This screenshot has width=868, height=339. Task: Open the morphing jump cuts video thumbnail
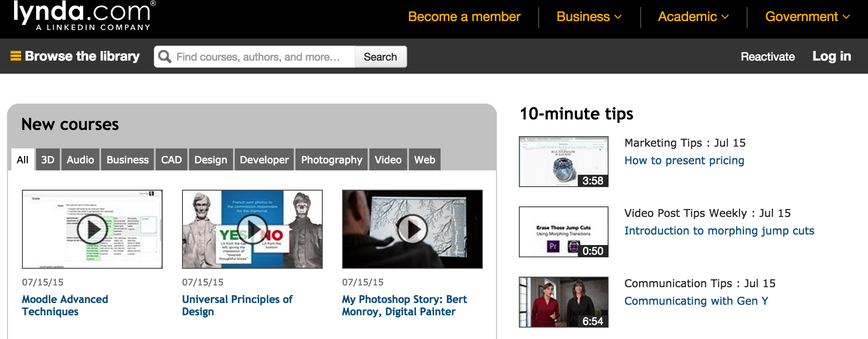tap(564, 232)
